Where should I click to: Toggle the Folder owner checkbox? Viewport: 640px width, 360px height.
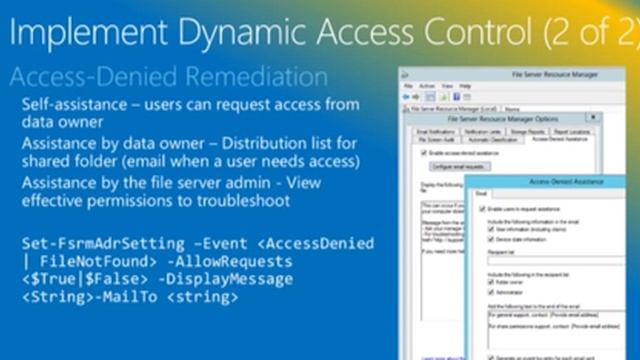[x=491, y=282]
